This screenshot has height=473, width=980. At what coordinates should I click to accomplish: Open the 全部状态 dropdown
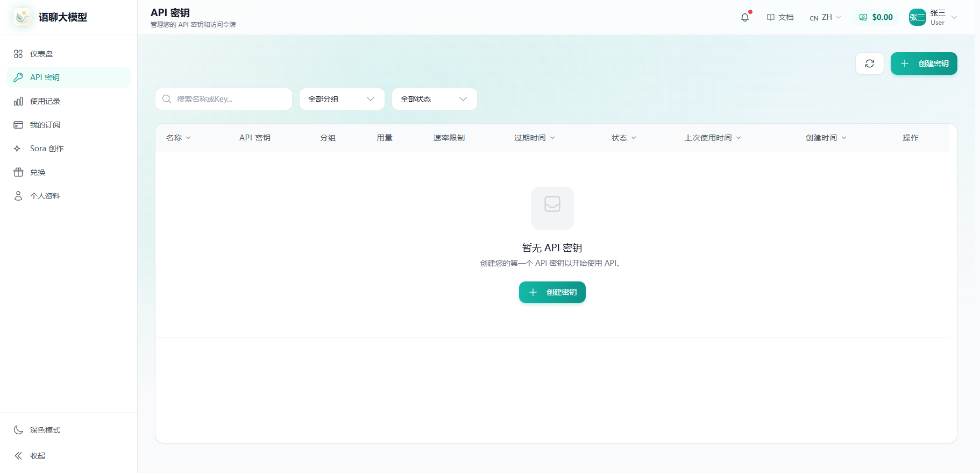click(x=435, y=99)
